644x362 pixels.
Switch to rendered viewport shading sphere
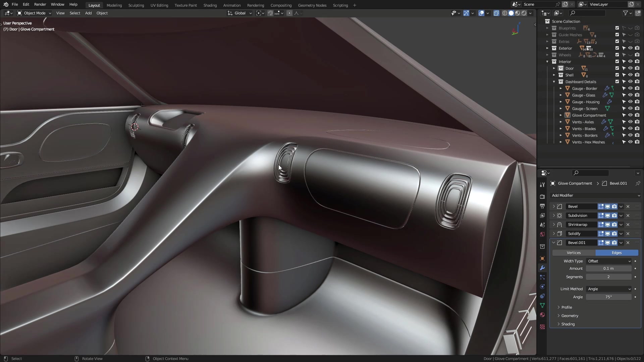tap(524, 13)
